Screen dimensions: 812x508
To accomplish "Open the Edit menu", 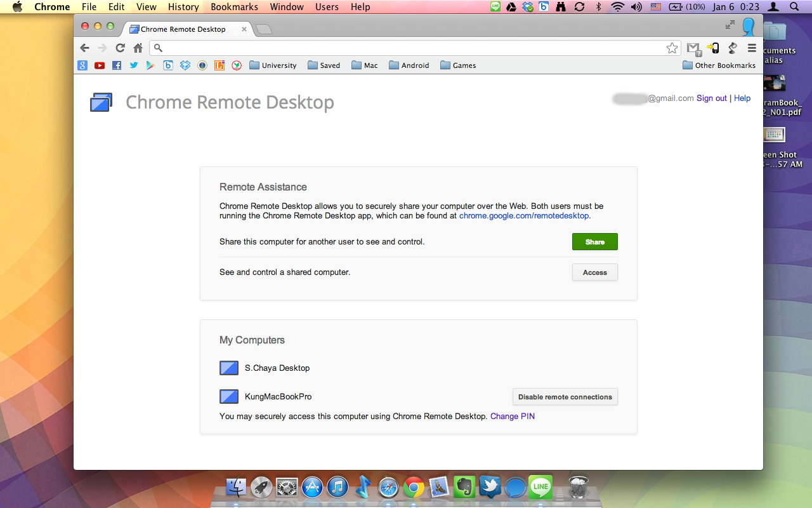I will pos(116,7).
